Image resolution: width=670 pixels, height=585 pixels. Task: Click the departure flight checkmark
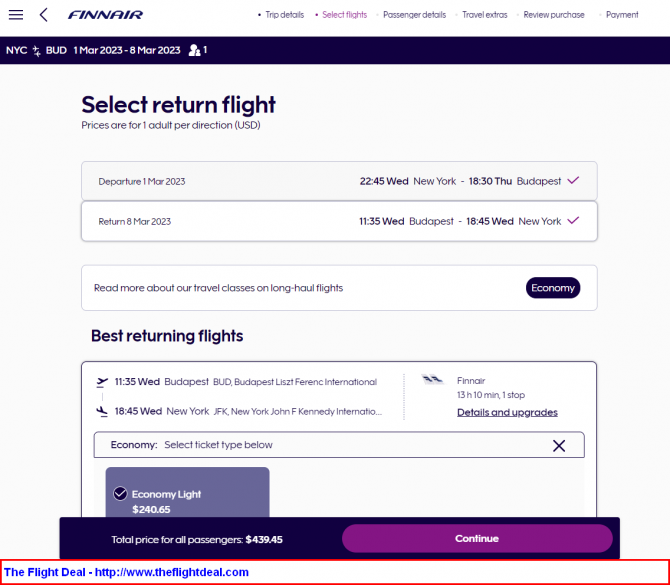coord(573,180)
